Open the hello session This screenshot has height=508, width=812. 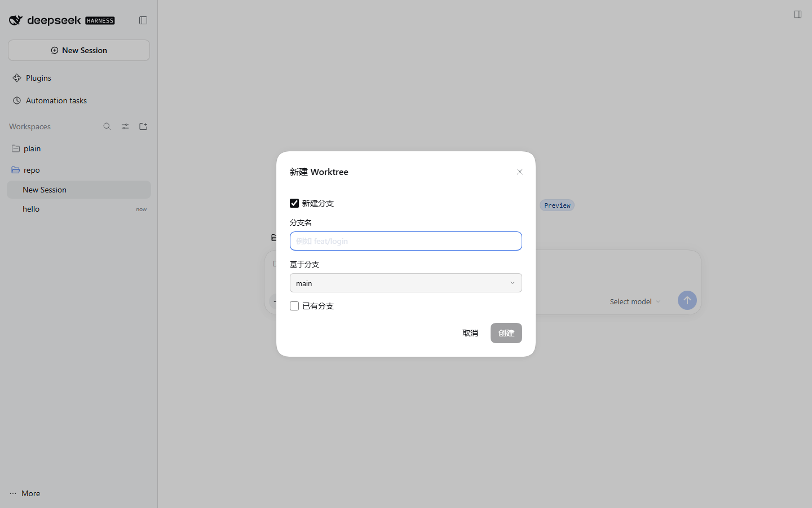pos(79,209)
